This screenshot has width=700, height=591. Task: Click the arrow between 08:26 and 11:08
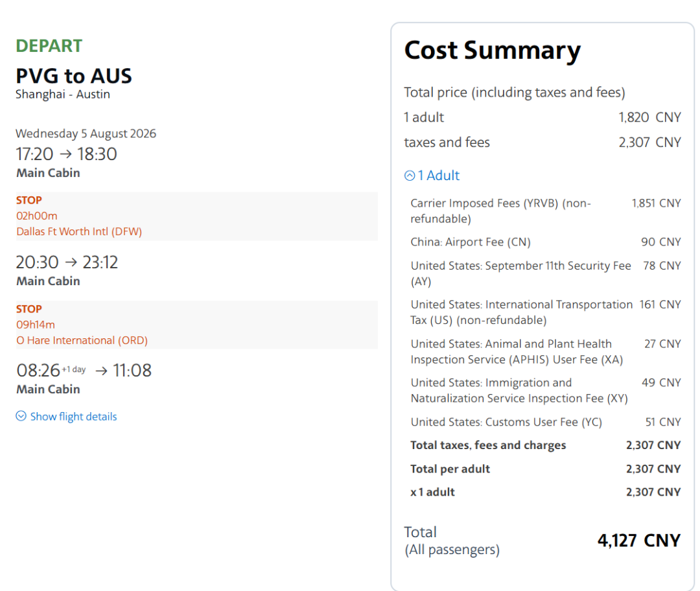point(101,371)
